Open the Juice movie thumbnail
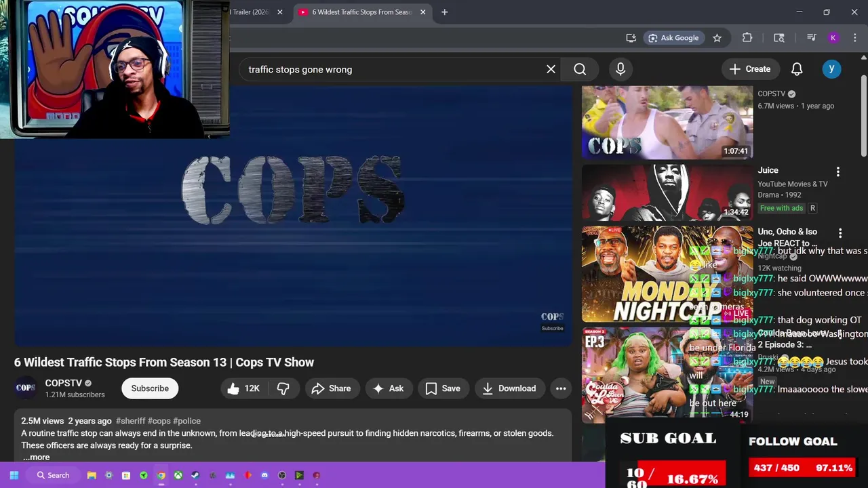Screen dimensions: 868x488 pyautogui.click(x=667, y=192)
